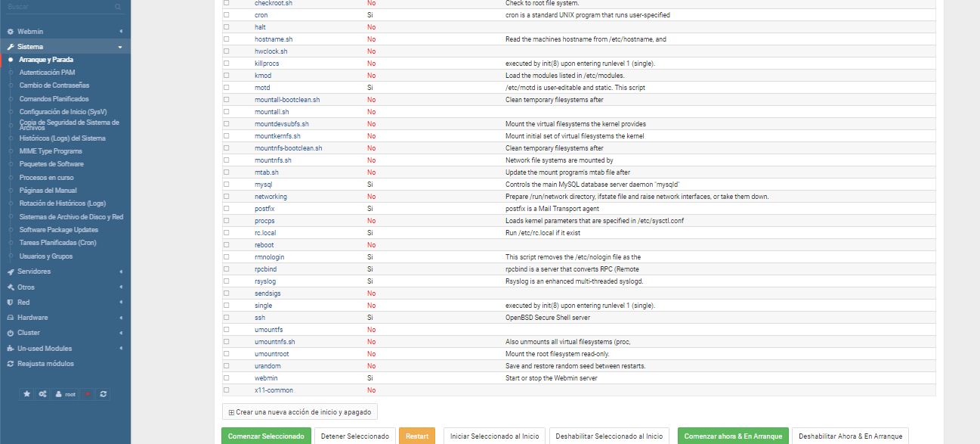Check the box next to postfix
The image size is (980, 444).
click(x=227, y=209)
